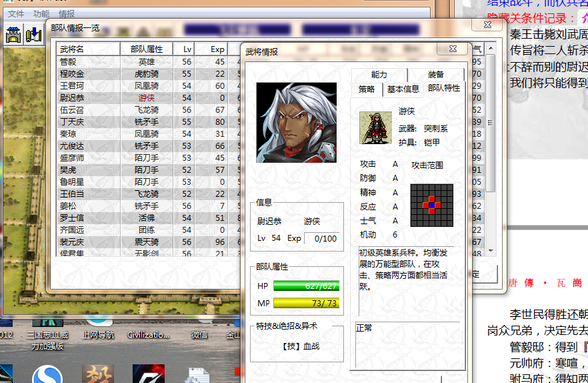Click the 游侠 unit sprite icon
Viewport: 588px width, 383px height.
(x=375, y=127)
